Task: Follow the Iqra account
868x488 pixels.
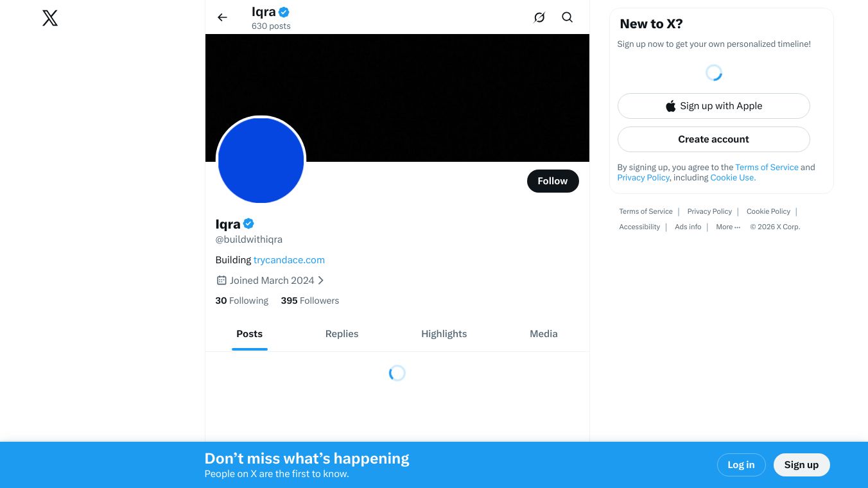Action: (x=552, y=181)
